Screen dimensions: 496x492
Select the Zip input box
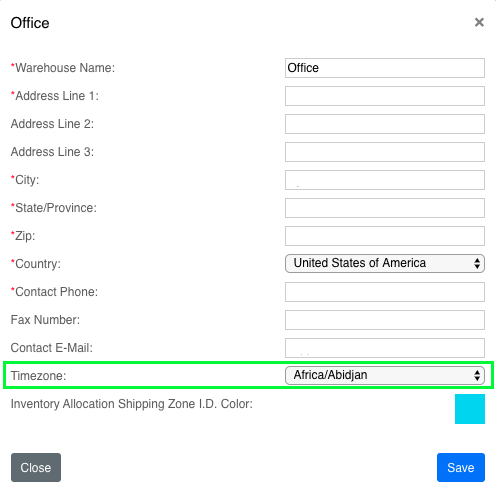(385, 236)
